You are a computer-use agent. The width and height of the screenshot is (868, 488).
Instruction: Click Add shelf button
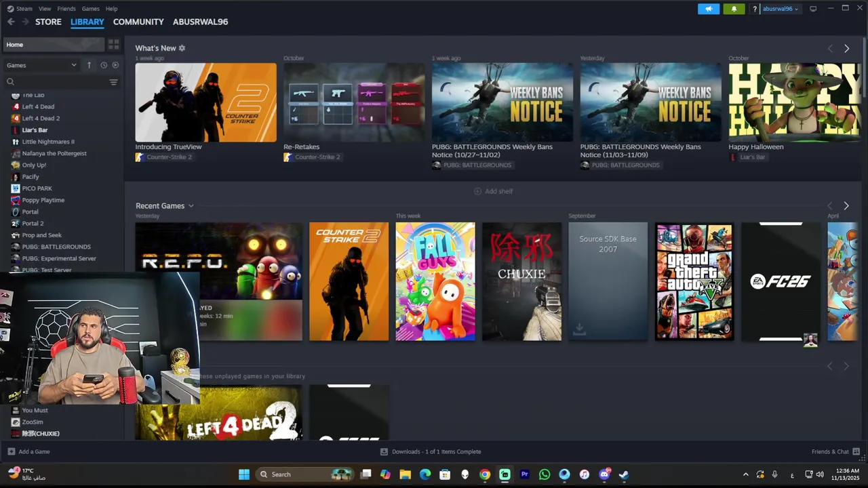pos(494,191)
